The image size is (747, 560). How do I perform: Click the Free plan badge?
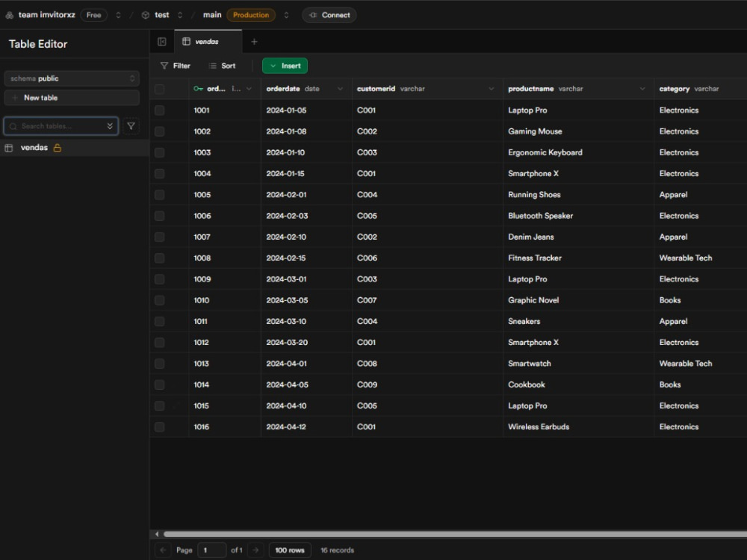click(x=94, y=15)
